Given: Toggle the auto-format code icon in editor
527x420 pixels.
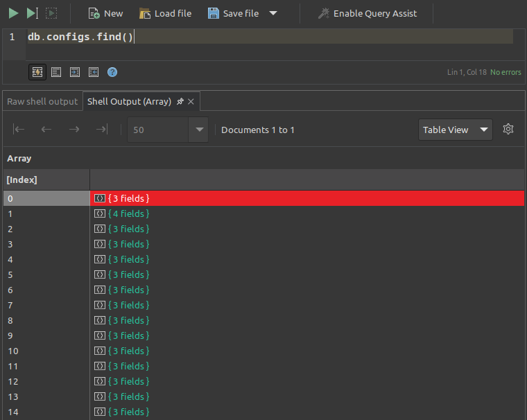Looking at the screenshot, I should coord(37,72).
